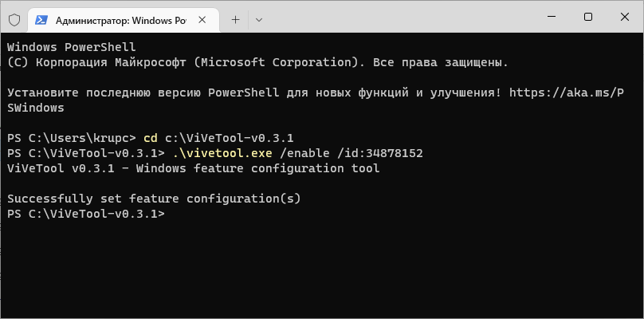Click 'ViVeTool v0.3.1 - Windows feature configuration tool' line
The image size is (644, 319).
194,168
